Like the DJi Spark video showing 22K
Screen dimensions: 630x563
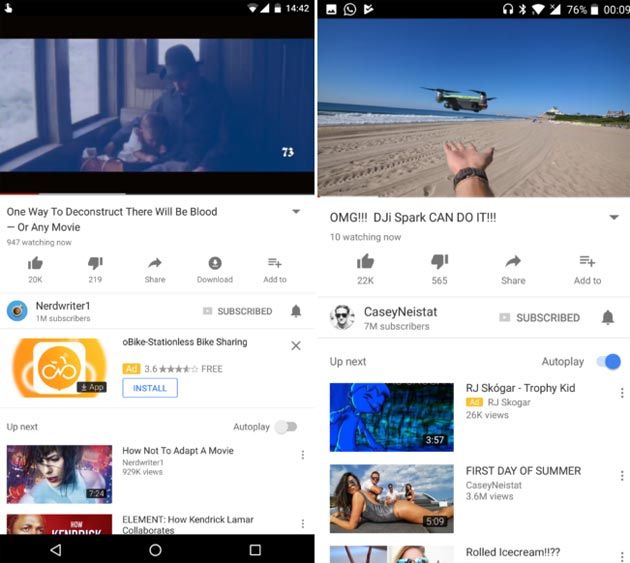[365, 262]
